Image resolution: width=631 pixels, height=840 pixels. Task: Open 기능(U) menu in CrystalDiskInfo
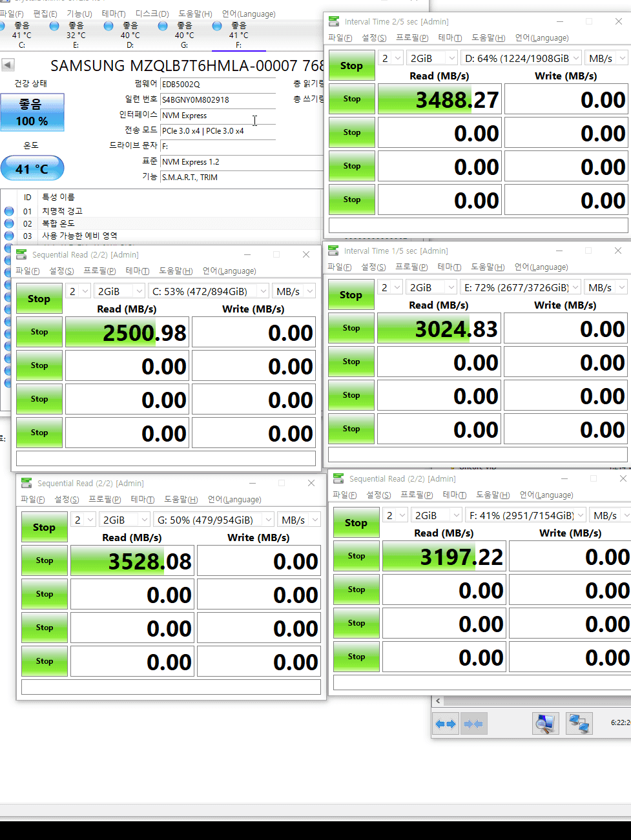79,14
